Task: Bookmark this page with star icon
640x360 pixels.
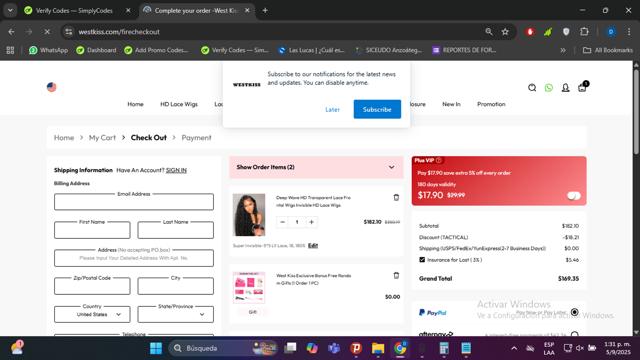Action: pyautogui.click(x=505, y=32)
